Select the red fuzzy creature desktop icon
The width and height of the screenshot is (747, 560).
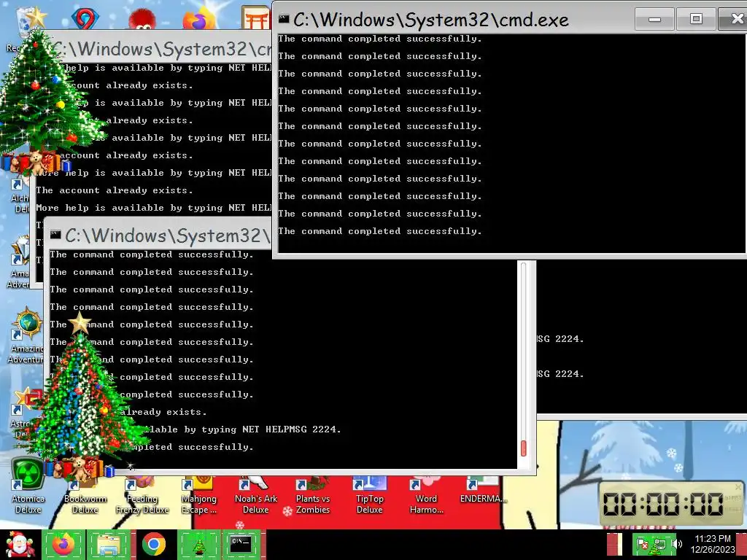[142, 18]
